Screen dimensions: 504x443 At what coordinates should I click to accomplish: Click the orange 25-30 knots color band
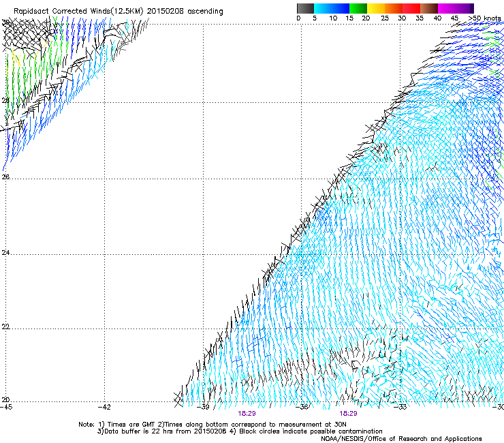394,8
